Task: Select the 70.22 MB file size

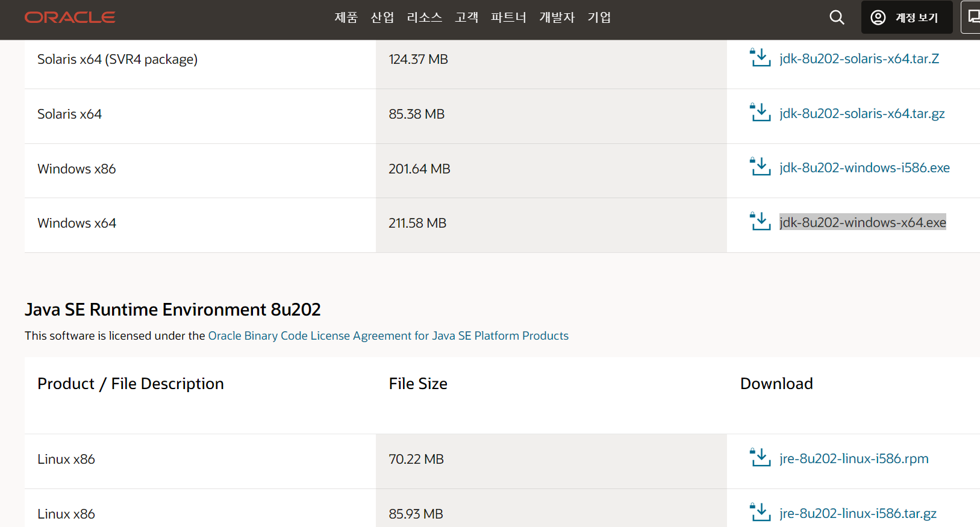Action: (416, 459)
